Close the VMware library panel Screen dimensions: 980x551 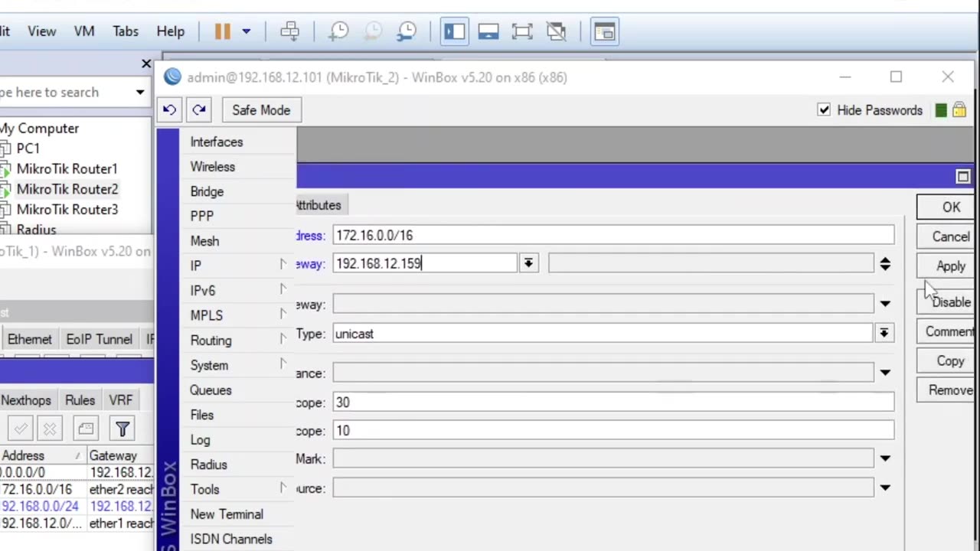[146, 64]
